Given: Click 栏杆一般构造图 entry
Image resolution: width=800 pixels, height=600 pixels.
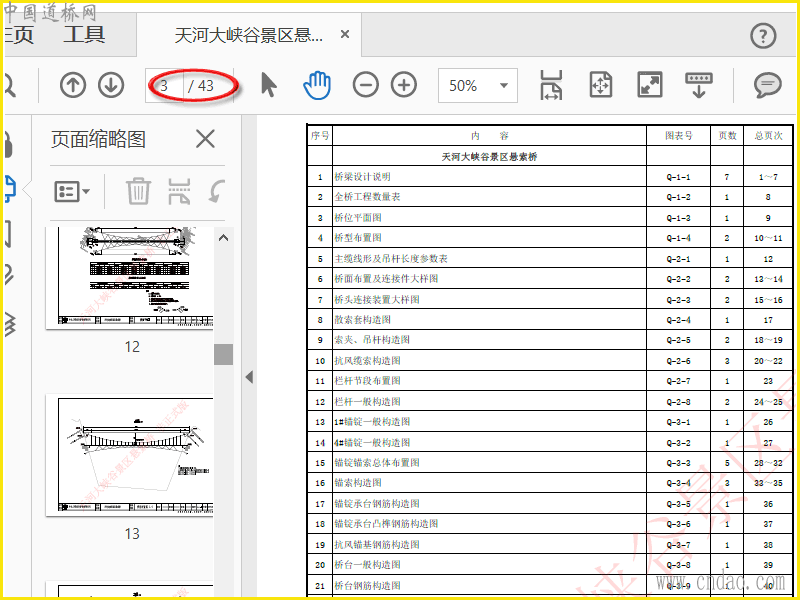Looking at the screenshot, I should pyautogui.click(x=367, y=402).
